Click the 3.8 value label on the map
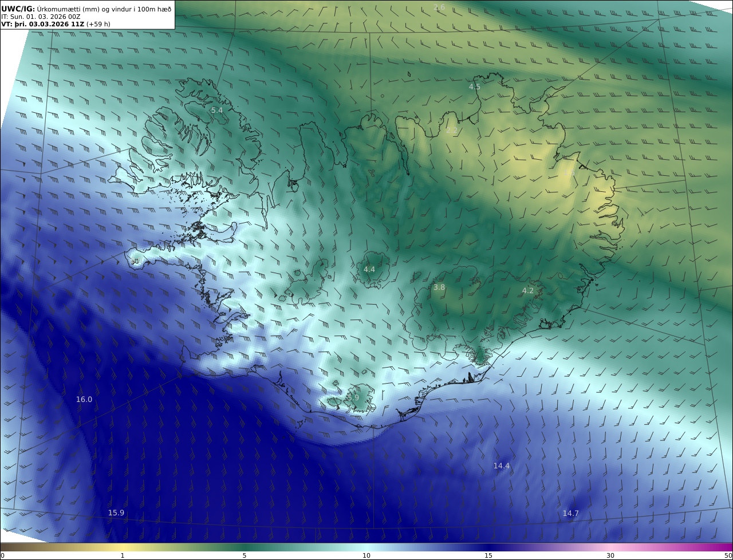Image resolution: width=733 pixels, height=560 pixels. (x=439, y=287)
